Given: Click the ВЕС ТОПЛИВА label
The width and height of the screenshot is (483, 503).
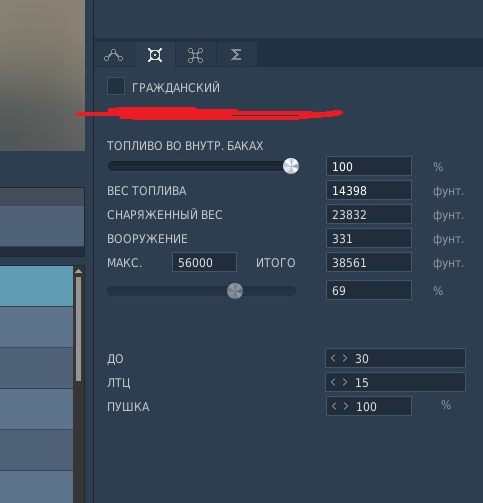Looking at the screenshot, I should tap(147, 191).
